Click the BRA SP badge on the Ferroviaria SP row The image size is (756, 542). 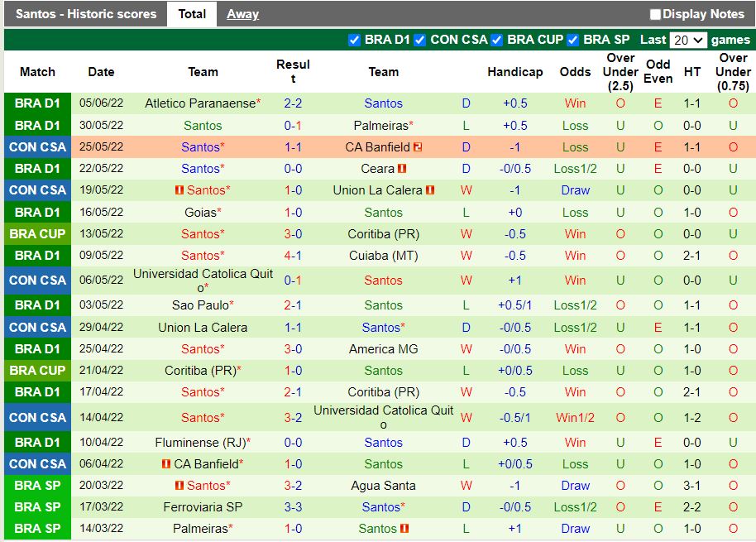(x=37, y=507)
